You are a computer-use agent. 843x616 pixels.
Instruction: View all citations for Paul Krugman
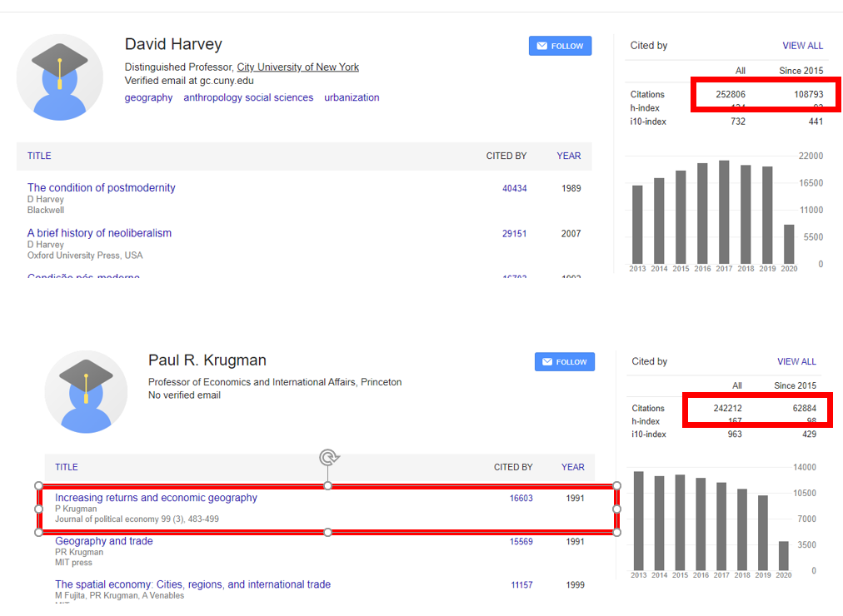[x=796, y=361]
